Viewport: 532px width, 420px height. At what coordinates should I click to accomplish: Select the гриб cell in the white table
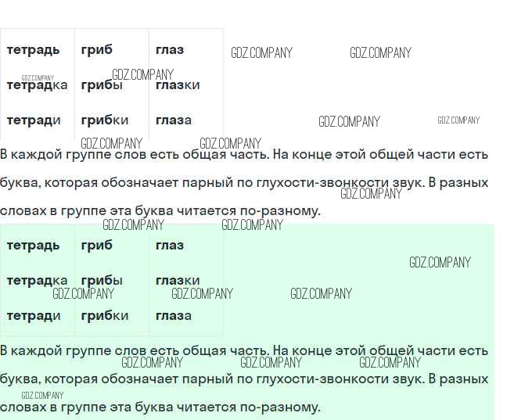pyautogui.click(x=96, y=50)
